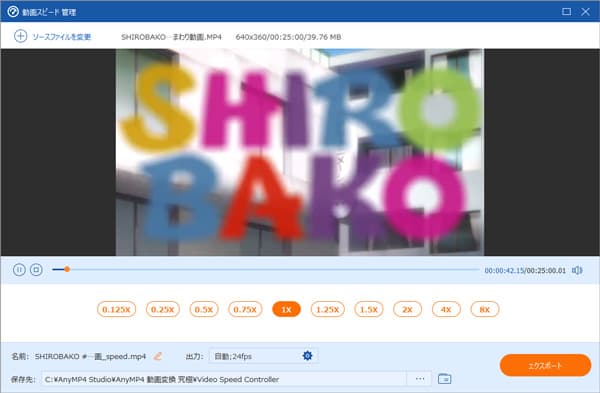Select 0.5X speed
Screen dimensions: 600x393
click(x=204, y=309)
